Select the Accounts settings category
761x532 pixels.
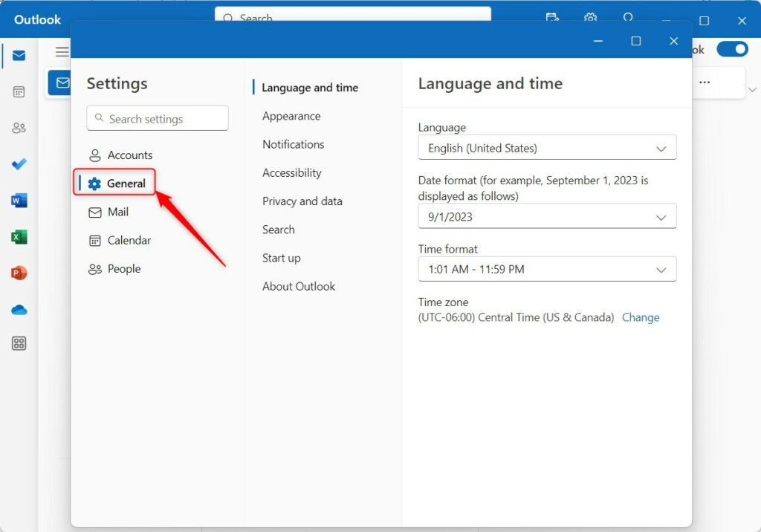[x=129, y=155]
